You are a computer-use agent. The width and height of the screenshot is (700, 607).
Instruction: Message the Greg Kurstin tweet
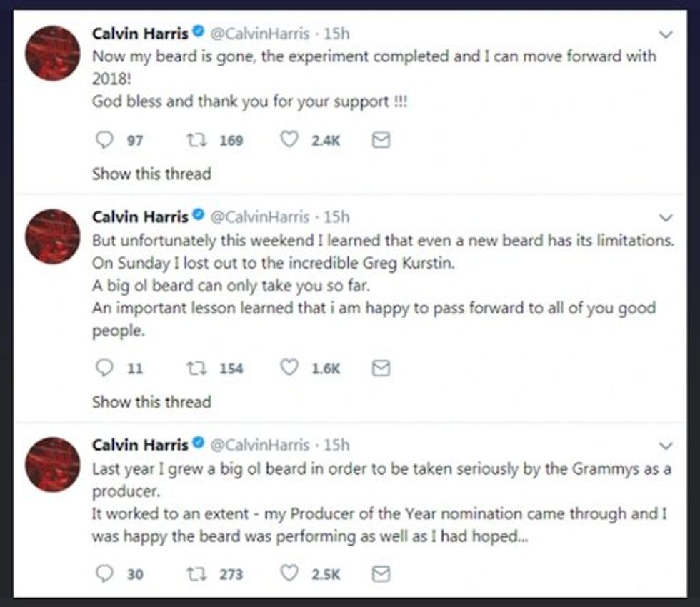coord(381,368)
